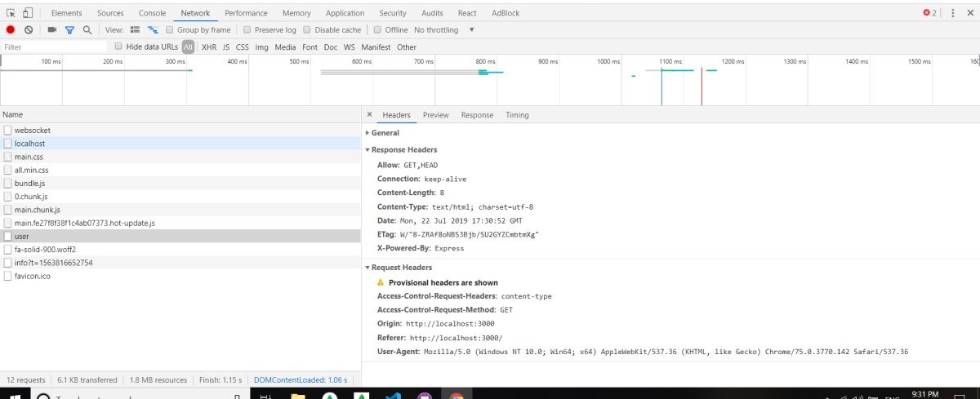The width and height of the screenshot is (980, 399).
Task: Open the Sources tab
Action: click(110, 13)
